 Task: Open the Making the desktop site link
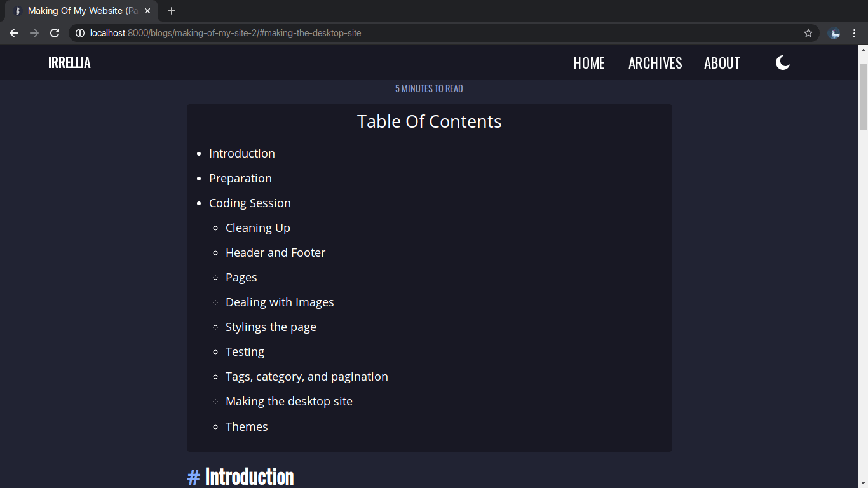tap(288, 401)
